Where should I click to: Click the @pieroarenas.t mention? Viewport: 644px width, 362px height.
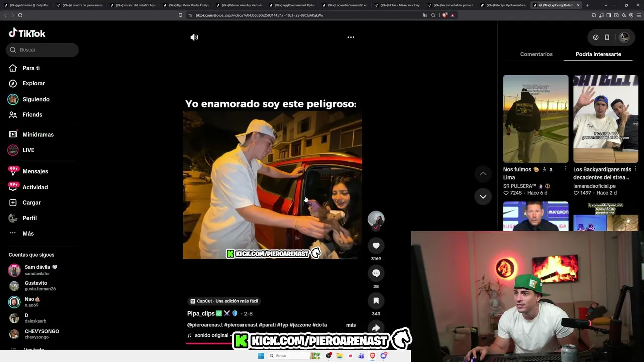click(205, 325)
